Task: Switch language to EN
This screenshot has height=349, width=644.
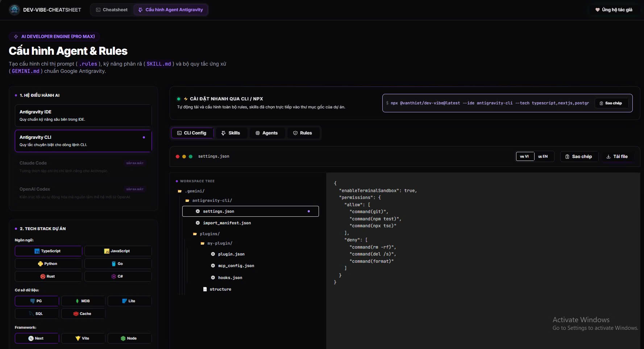Action: point(543,157)
